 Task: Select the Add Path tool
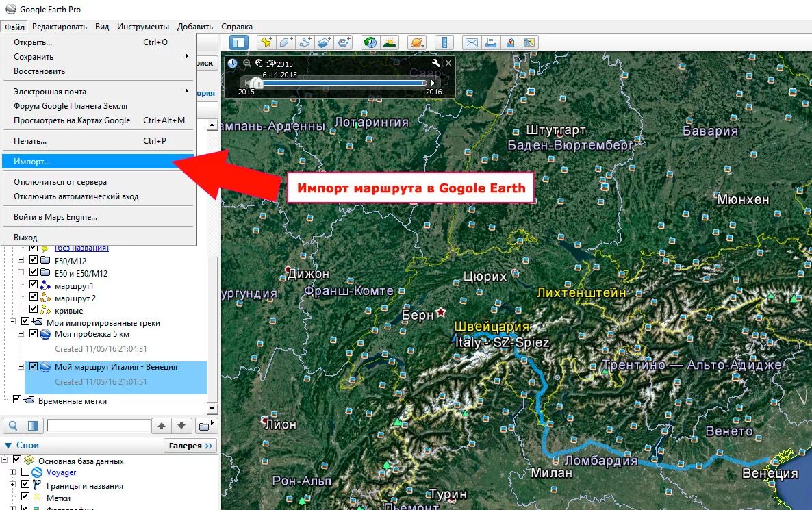305,42
